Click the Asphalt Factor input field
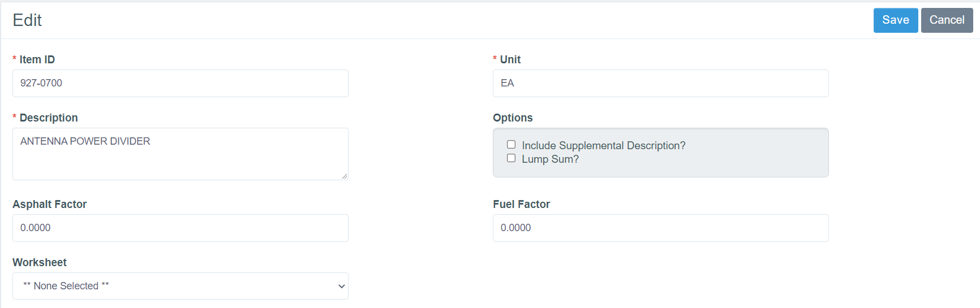Screen dimensions: 980x308 (x=180, y=228)
